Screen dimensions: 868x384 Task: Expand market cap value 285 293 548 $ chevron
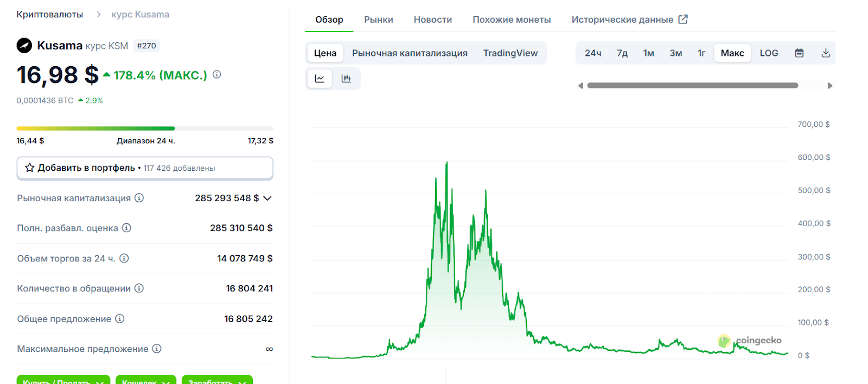coord(267,199)
